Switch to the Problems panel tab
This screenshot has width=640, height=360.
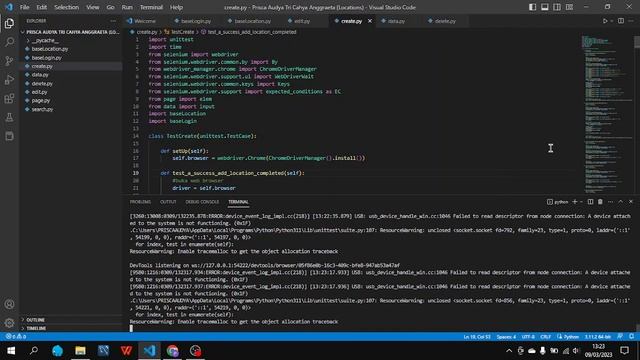(140, 202)
